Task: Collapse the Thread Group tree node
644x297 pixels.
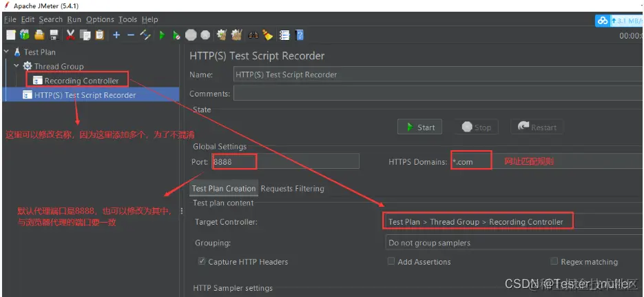Action: coord(17,65)
